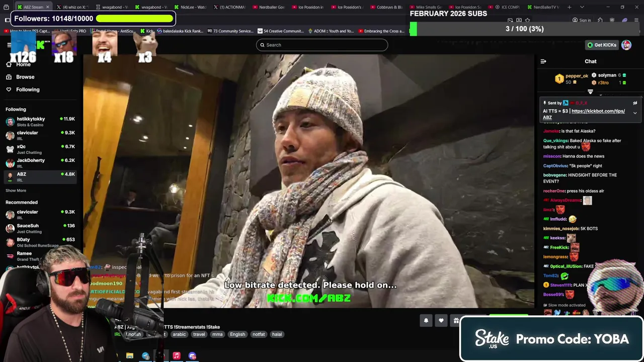Image resolution: width=644 pixels, height=362 pixels.
Task: Select the English stream tag
Action: (x=237, y=334)
